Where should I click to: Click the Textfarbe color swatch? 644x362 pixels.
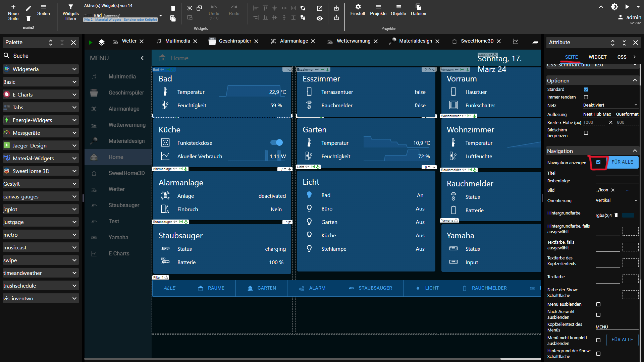point(631,279)
